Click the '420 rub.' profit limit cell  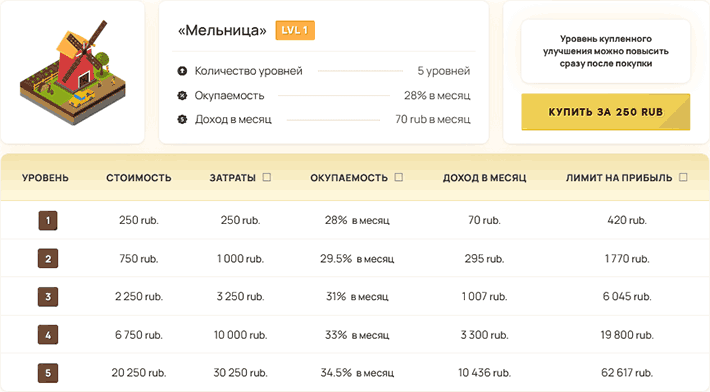627,220
